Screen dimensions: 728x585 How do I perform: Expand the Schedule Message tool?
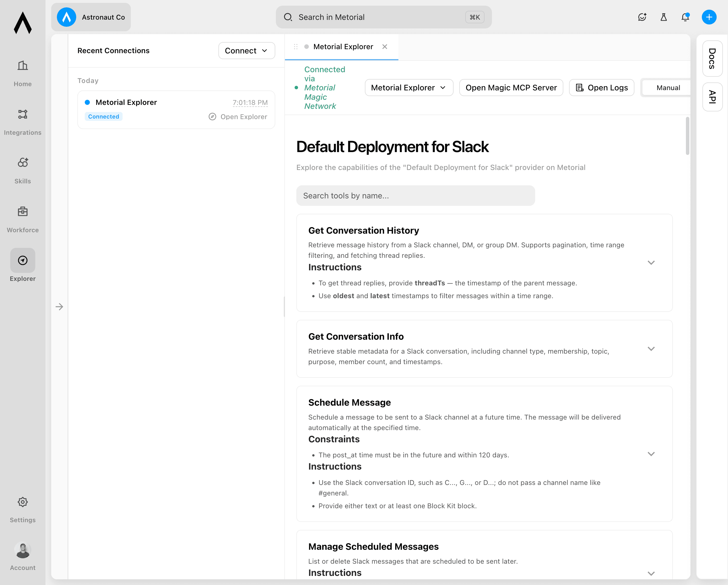(x=651, y=454)
